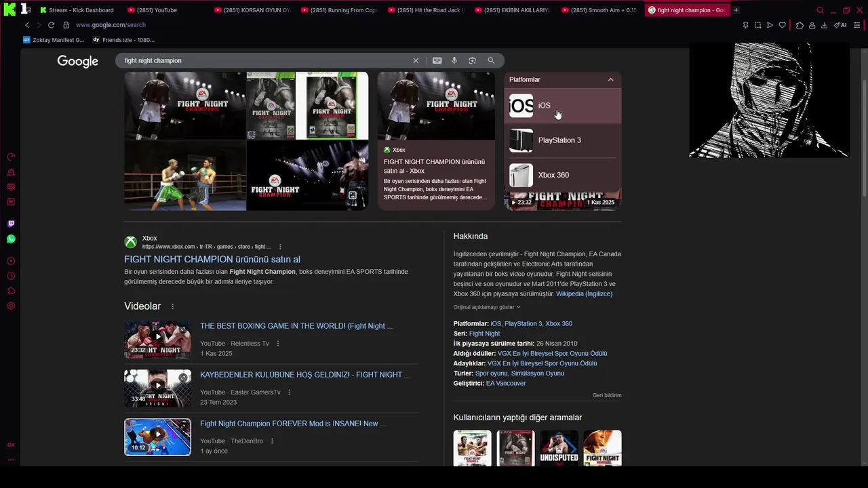Open the Player icon in sidebar

coord(11,261)
